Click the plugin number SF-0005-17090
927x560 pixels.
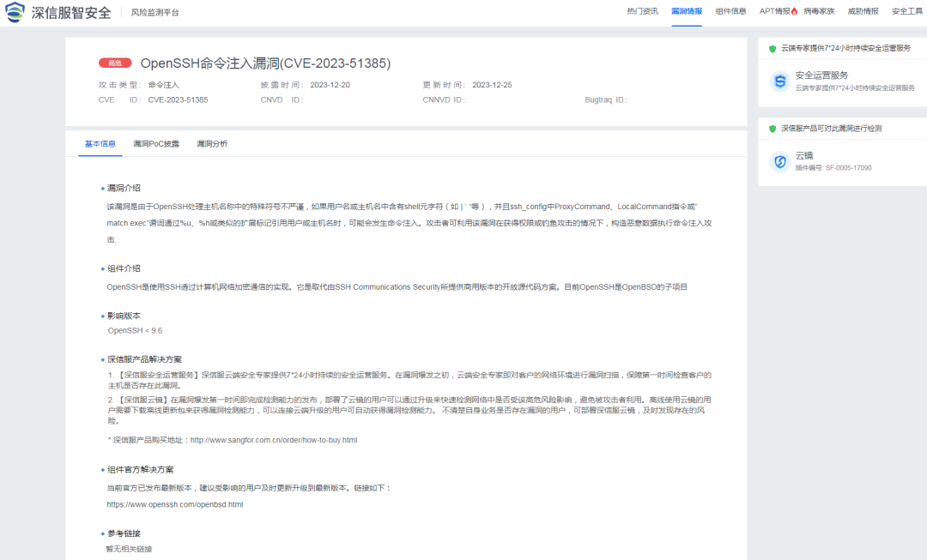848,168
